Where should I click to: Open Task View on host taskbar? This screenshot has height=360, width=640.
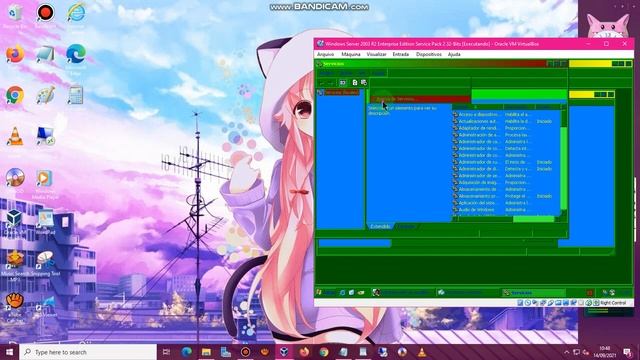(x=166, y=352)
